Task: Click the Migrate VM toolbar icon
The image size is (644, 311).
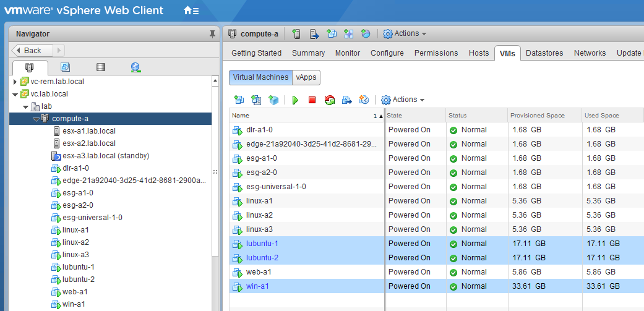Action: [x=347, y=100]
